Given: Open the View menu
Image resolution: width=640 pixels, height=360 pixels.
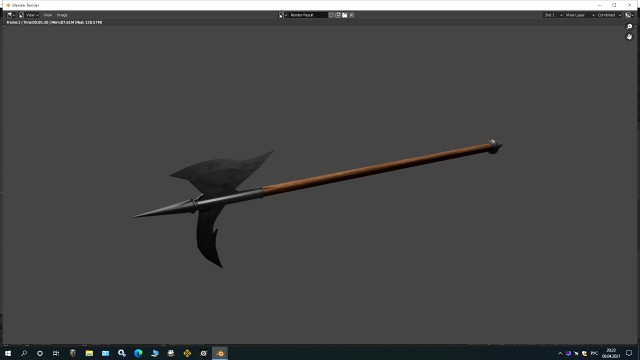Looking at the screenshot, I should point(48,15).
